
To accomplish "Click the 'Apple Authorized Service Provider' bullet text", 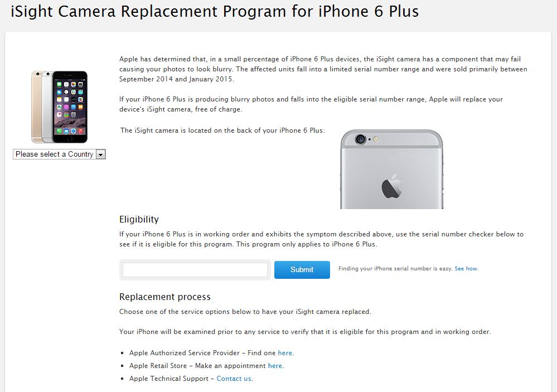I will [x=185, y=353].
